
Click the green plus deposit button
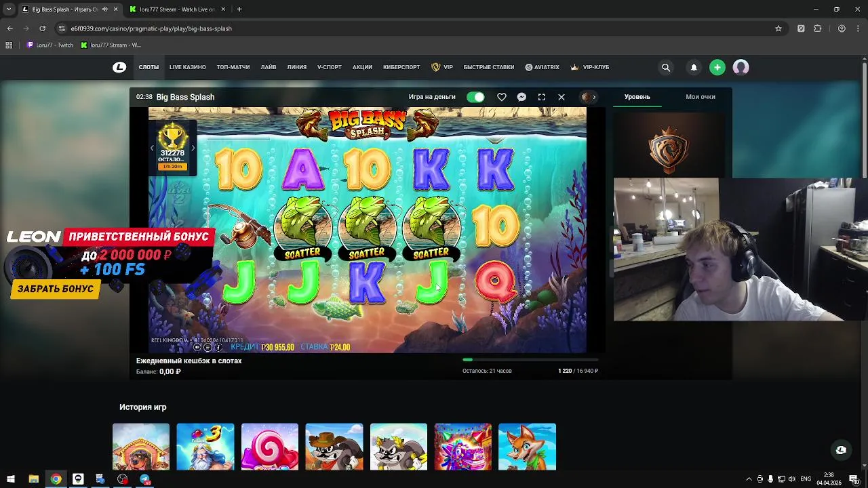[717, 67]
